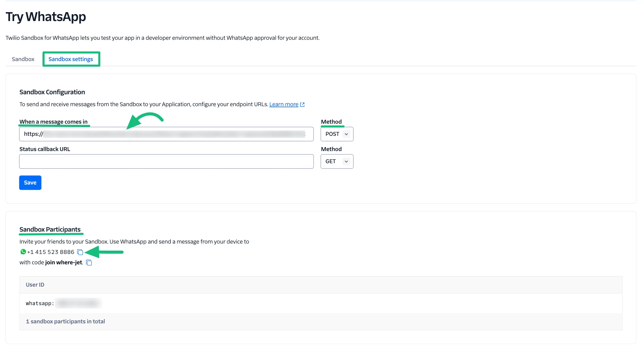This screenshot has height=352, width=644.
Task: Click the sandbox participants total footer
Action: click(65, 322)
